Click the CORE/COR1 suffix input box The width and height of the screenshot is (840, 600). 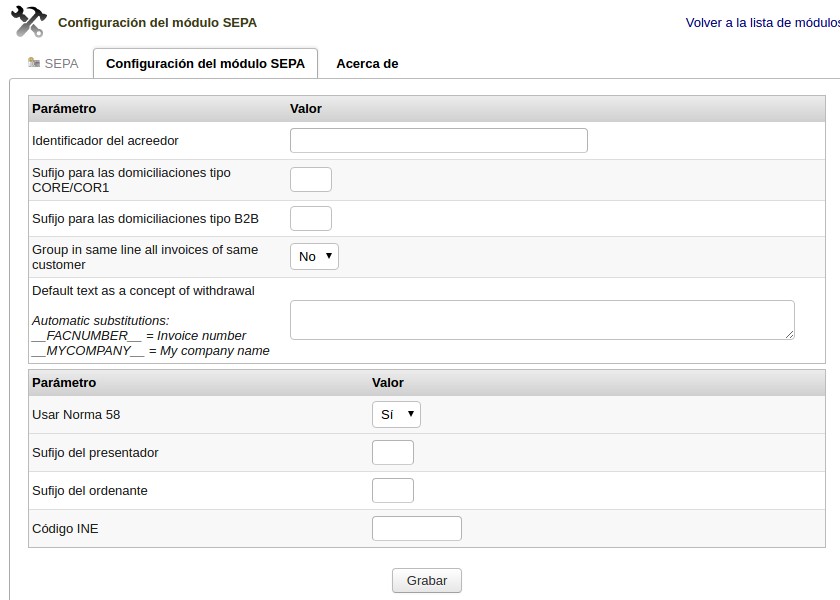[x=310, y=180]
